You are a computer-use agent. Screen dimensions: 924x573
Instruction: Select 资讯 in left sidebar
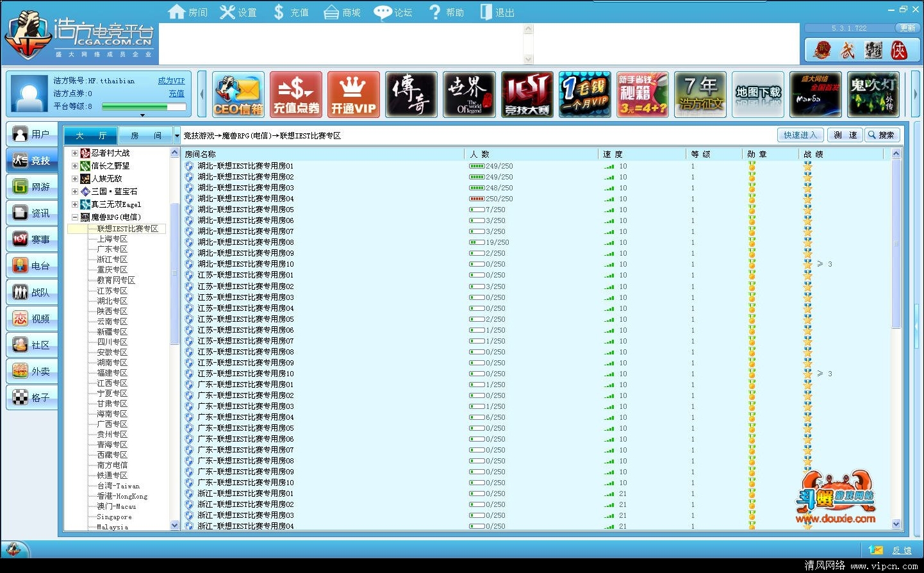click(32, 213)
